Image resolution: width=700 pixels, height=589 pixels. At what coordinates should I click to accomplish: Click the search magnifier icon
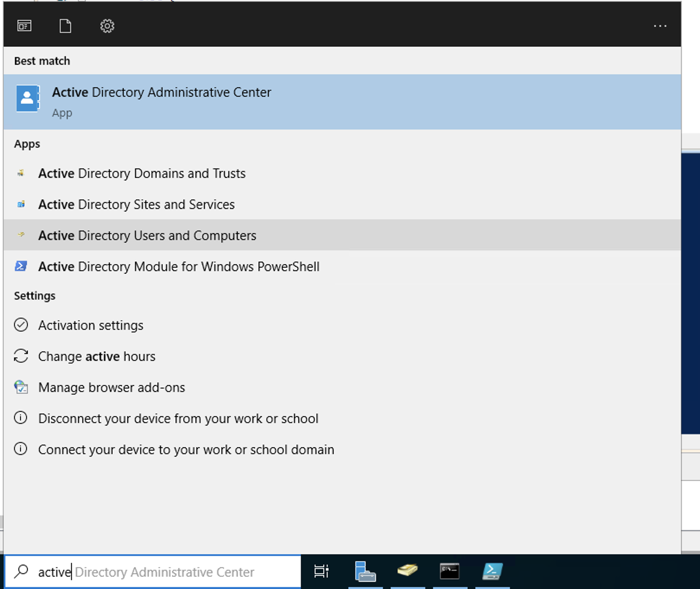pyautogui.click(x=21, y=571)
